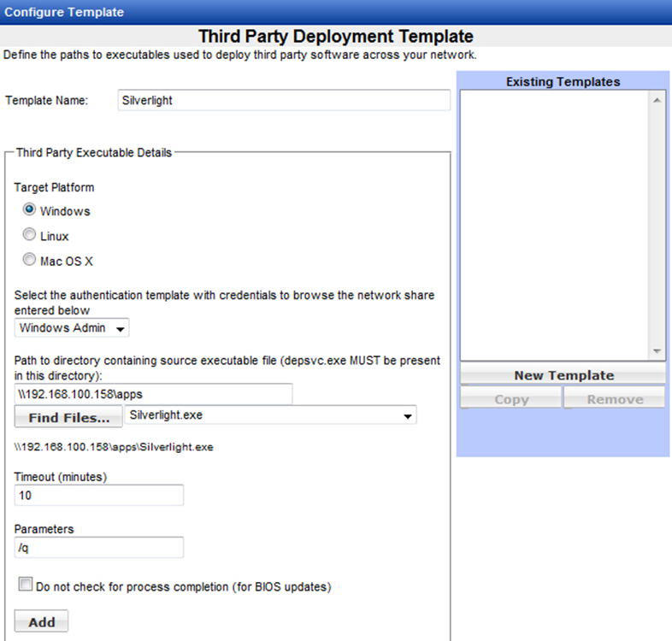Viewport: 672px width, 641px height.
Task: Select Mac OS X target platform
Action: point(30,261)
